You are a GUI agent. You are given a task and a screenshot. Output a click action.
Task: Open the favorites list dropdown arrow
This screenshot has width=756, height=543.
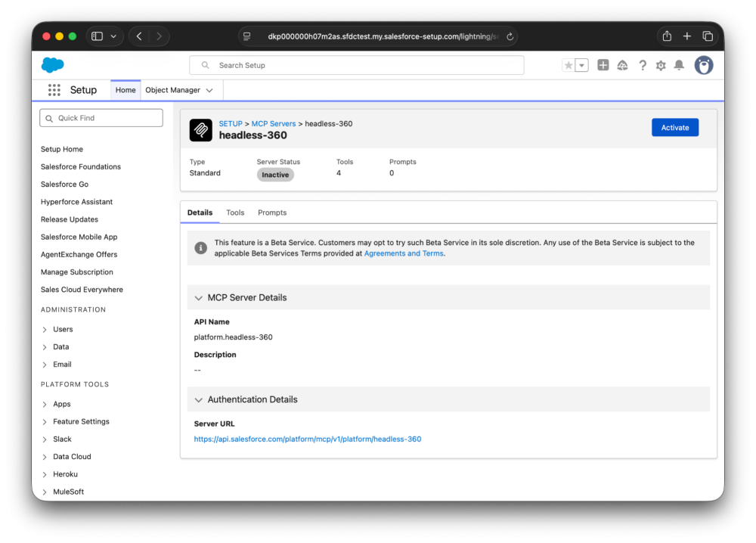coord(582,65)
